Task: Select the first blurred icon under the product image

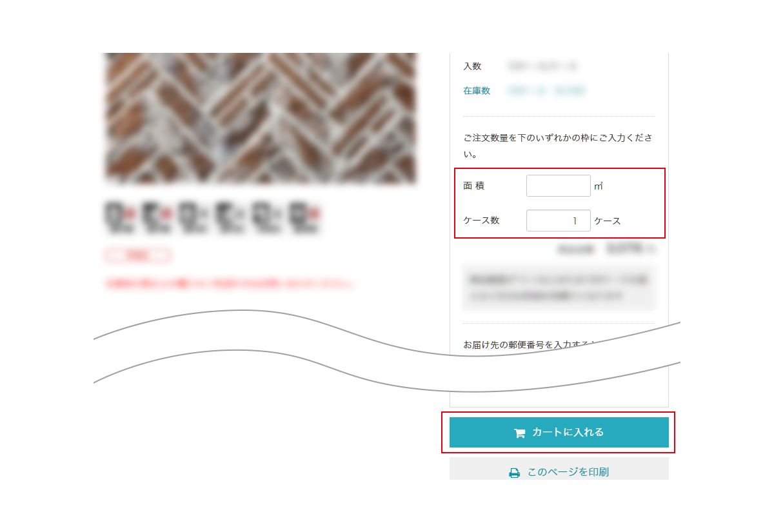Action: (x=119, y=218)
